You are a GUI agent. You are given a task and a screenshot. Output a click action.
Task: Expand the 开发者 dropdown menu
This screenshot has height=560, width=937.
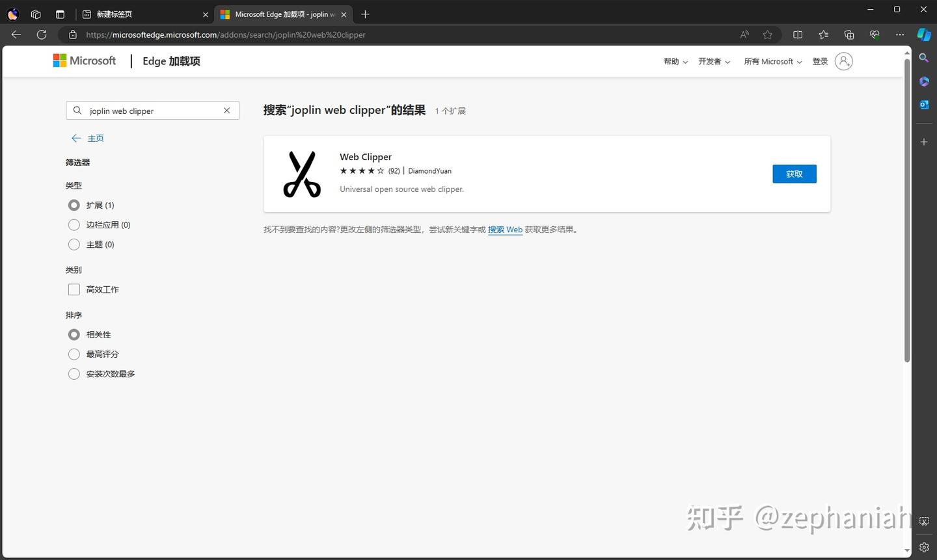click(714, 61)
